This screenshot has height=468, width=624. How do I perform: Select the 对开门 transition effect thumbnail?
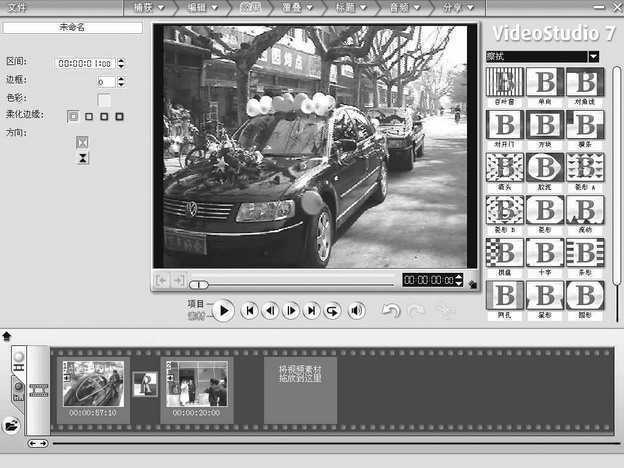(505, 124)
